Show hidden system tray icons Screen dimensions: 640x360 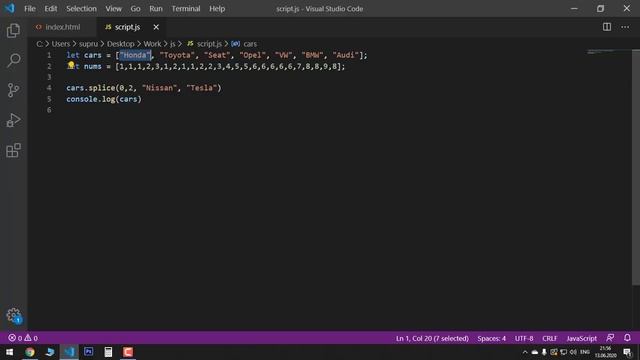point(525,352)
